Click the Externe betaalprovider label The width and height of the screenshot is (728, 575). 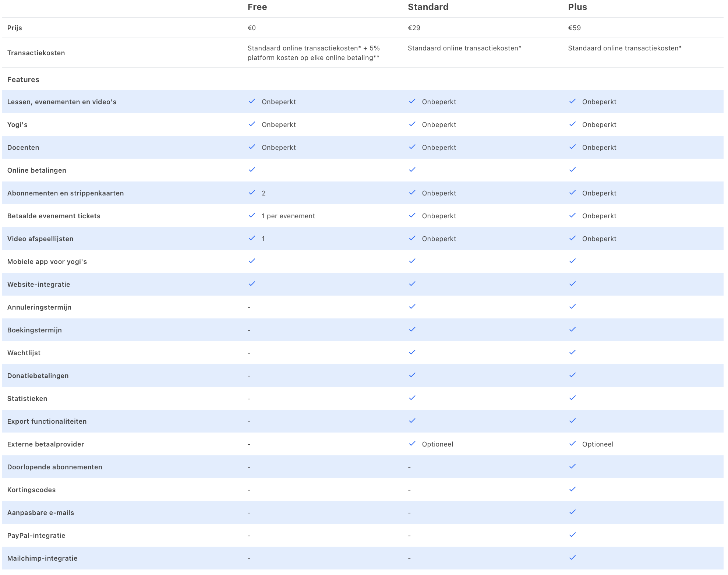pos(46,444)
